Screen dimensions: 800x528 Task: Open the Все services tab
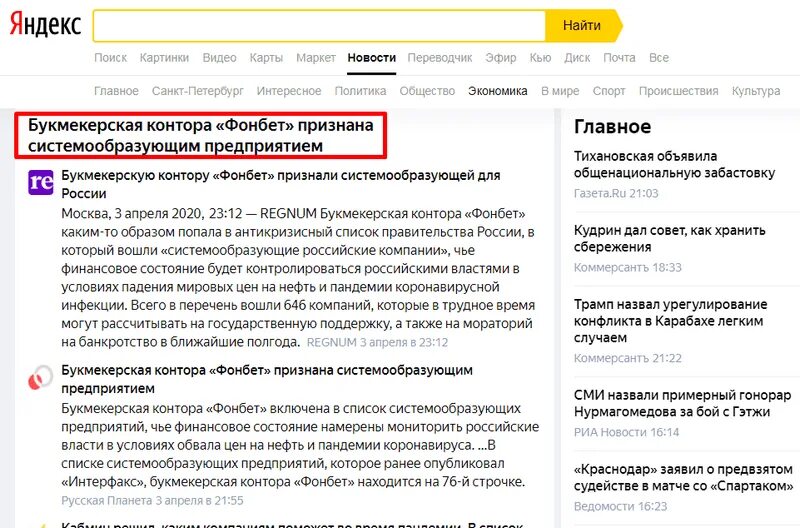[x=659, y=58]
